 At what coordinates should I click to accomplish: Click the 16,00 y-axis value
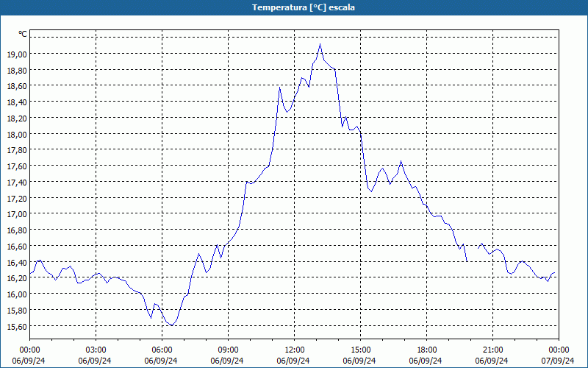[x=17, y=294]
